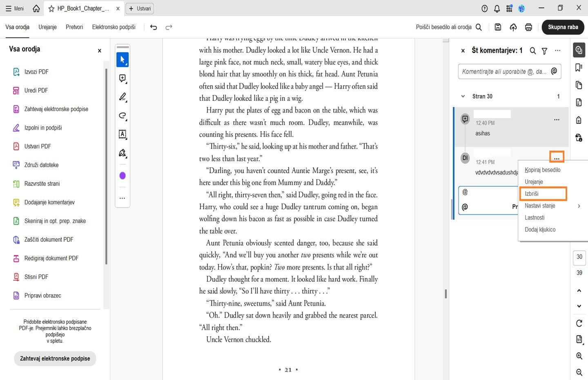Screen dimensions: 588x380
Task: Open the notifications bell
Action: click(x=497, y=8)
